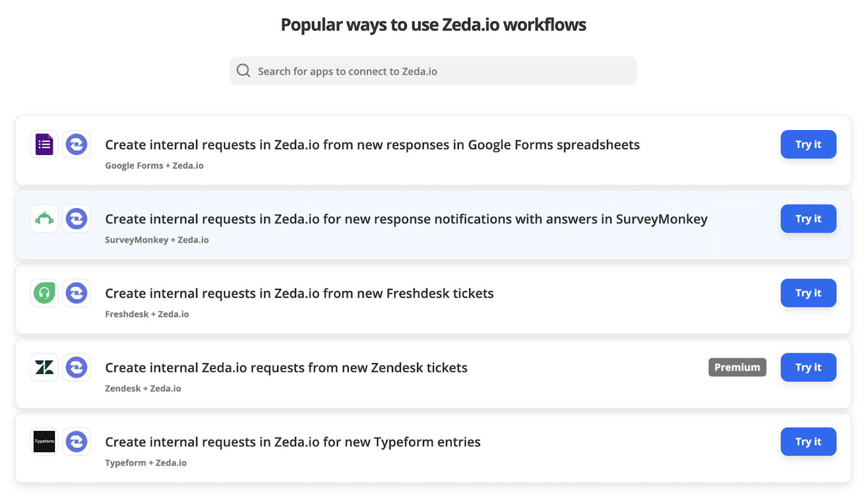This screenshot has width=868, height=496.
Task: Open the new Freshdesk tickets workflow title
Action: pos(299,294)
